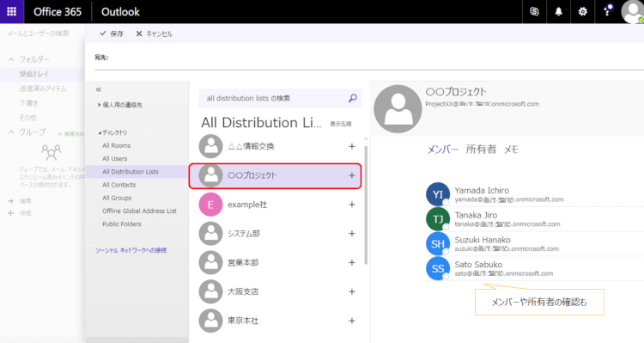Screen dimensions: 644x343
Task: Add 営業本部 with its plus icon
Action: click(351, 262)
